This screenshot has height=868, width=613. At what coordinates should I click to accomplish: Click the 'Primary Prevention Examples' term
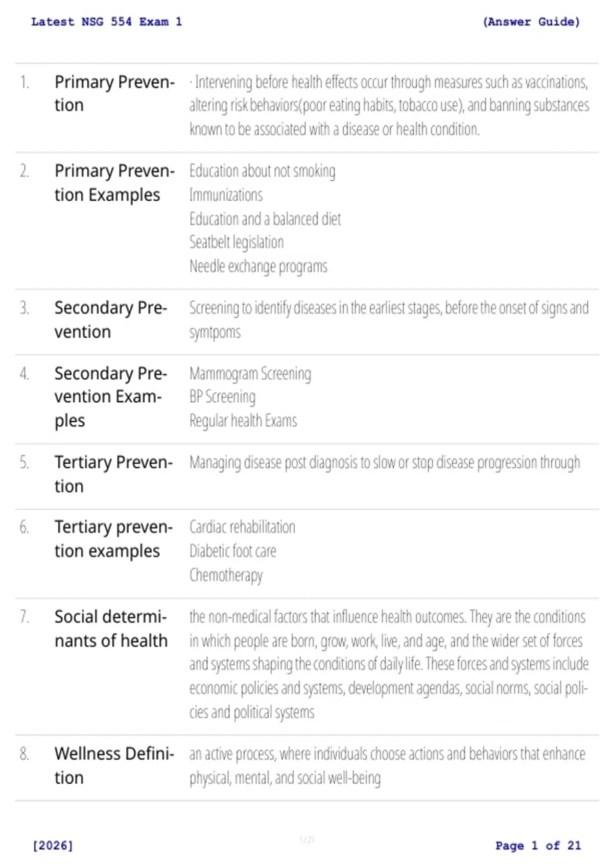114,183
